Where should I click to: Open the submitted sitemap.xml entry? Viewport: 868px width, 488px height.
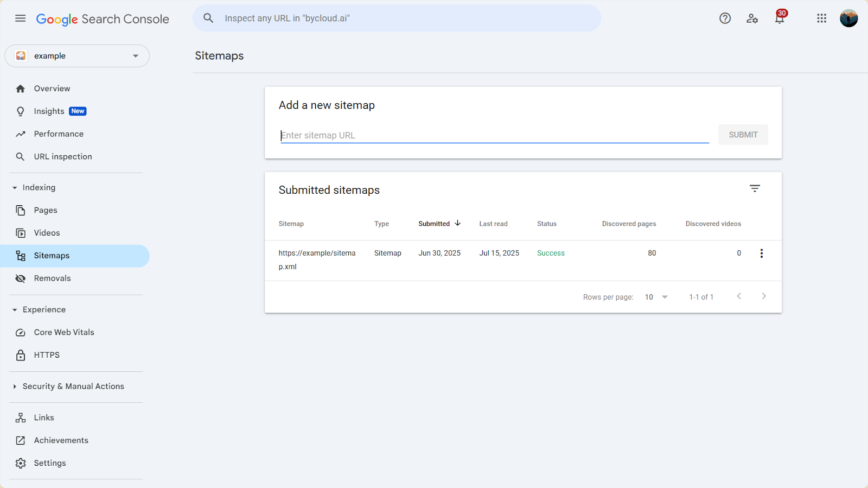(317, 259)
